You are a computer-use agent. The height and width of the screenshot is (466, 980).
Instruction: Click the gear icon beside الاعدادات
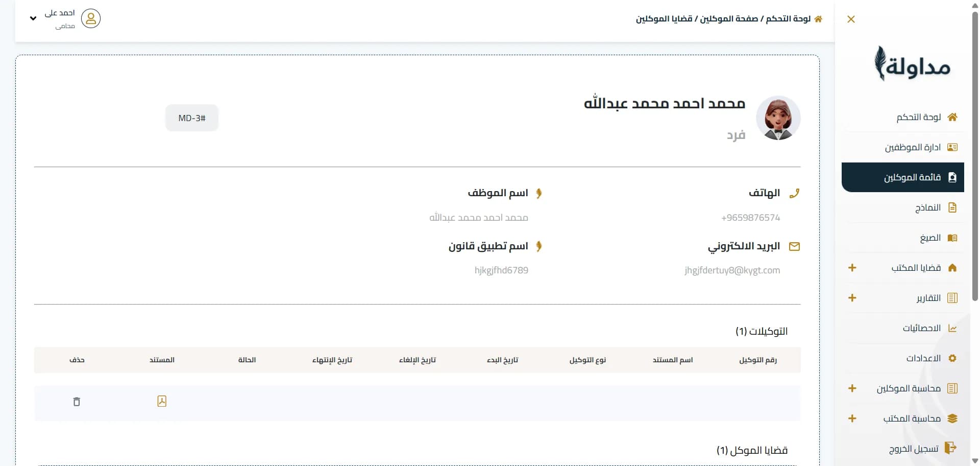pos(952,358)
